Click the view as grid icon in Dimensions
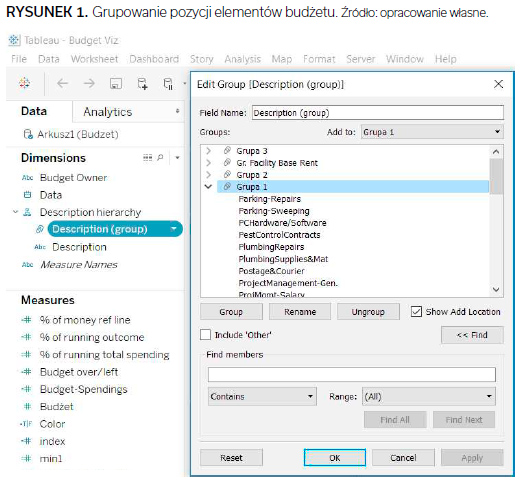The width and height of the screenshot is (523, 483). (147, 157)
